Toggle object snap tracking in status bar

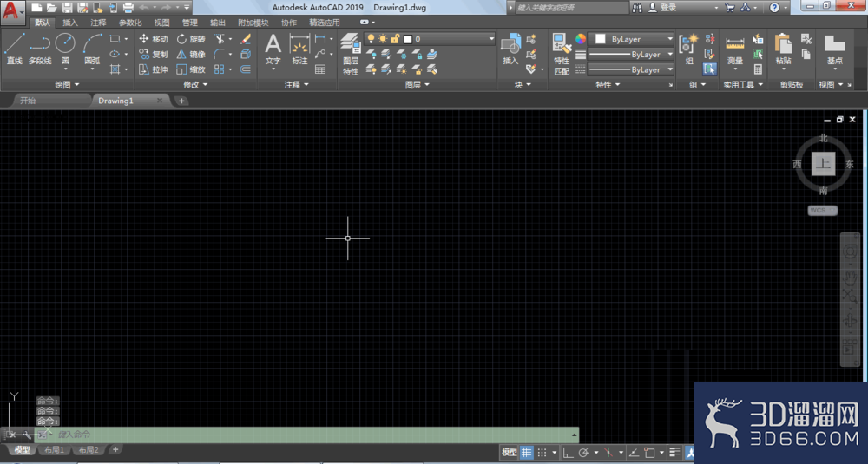tap(634, 453)
